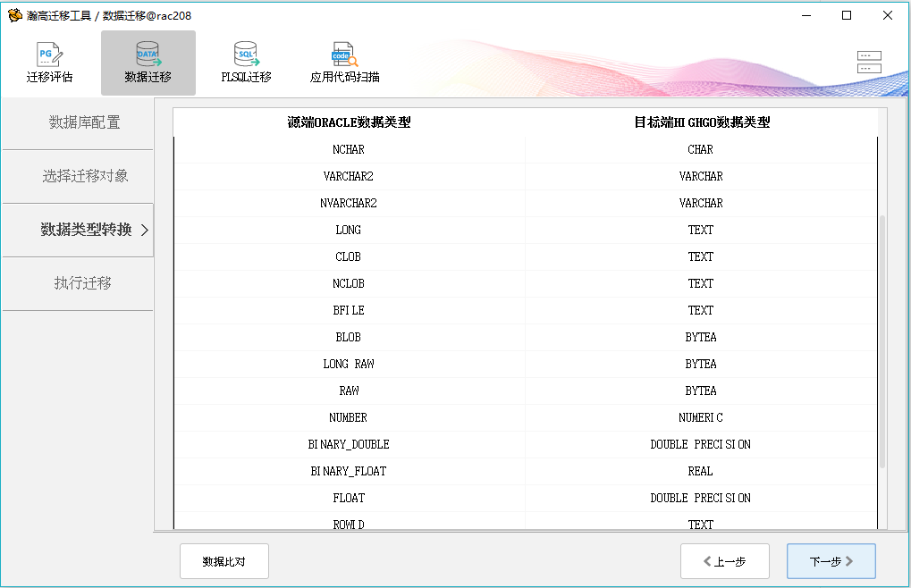Select the NVARCHAR2 source type cell

click(x=350, y=203)
